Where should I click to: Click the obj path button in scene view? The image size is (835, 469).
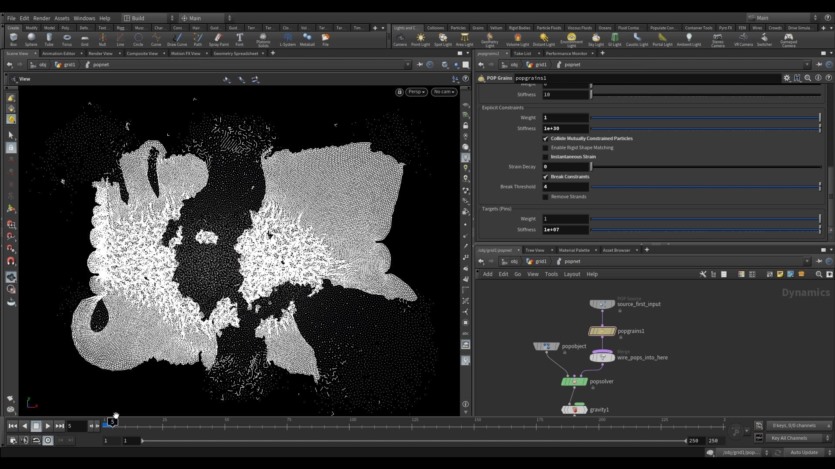[39, 64]
